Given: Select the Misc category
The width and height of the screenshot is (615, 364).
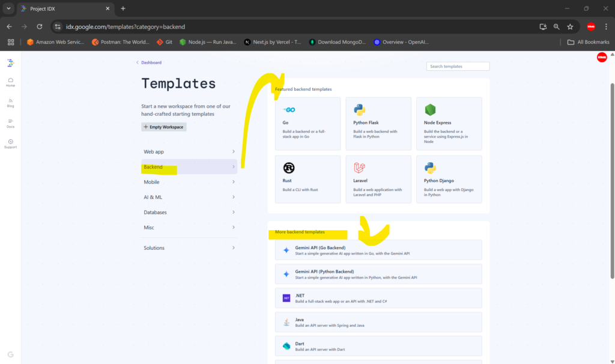Looking at the screenshot, I should click(189, 227).
